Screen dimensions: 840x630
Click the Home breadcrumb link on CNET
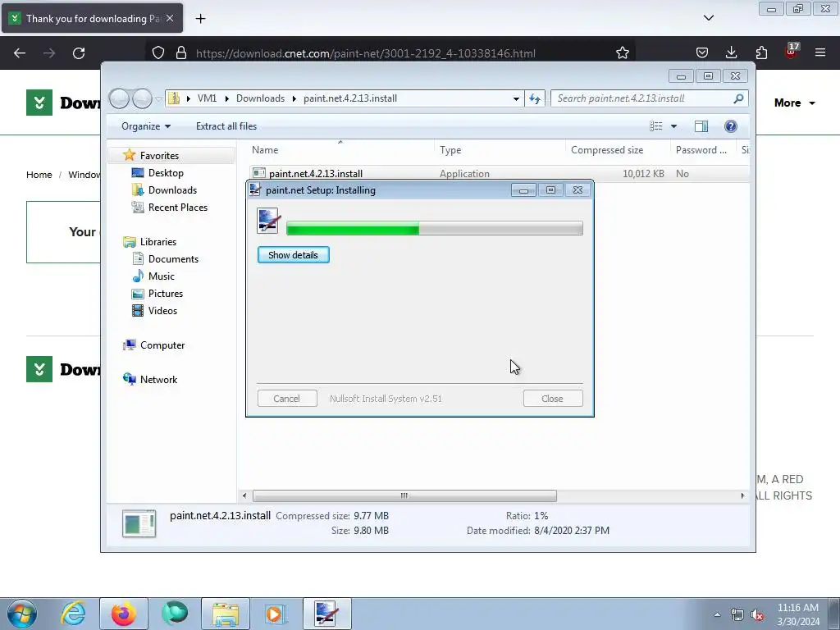(39, 175)
